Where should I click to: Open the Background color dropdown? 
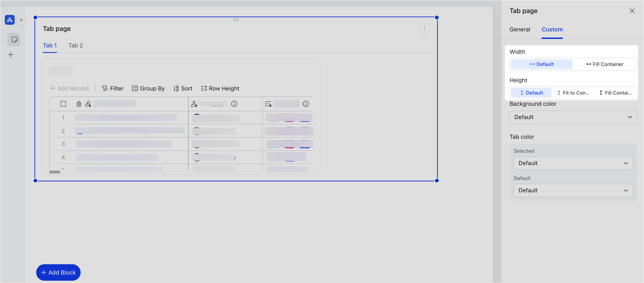click(573, 117)
